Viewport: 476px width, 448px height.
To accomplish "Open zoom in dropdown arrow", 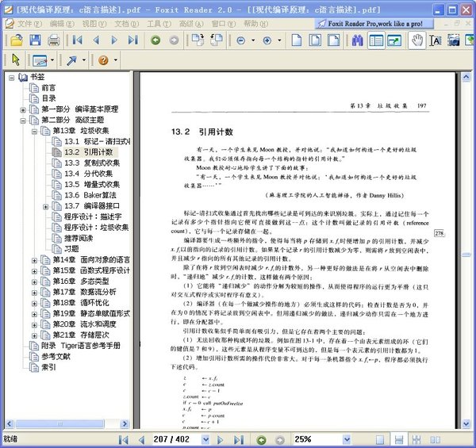I will pos(279,40).
